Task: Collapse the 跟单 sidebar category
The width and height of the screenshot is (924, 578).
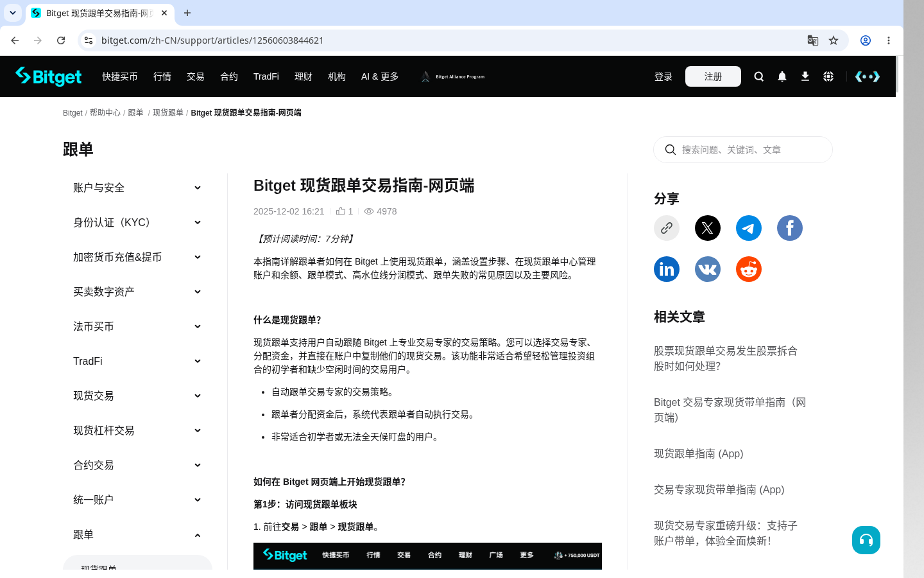Action: tap(137, 534)
